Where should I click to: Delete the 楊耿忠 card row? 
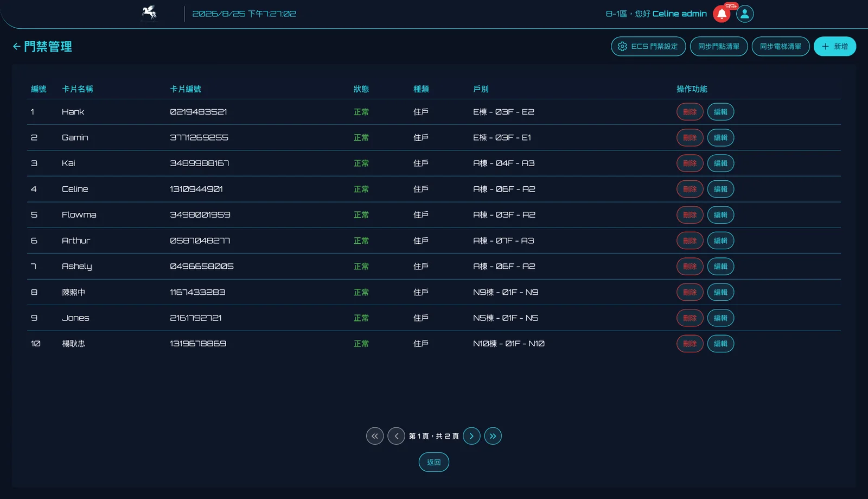tap(690, 344)
